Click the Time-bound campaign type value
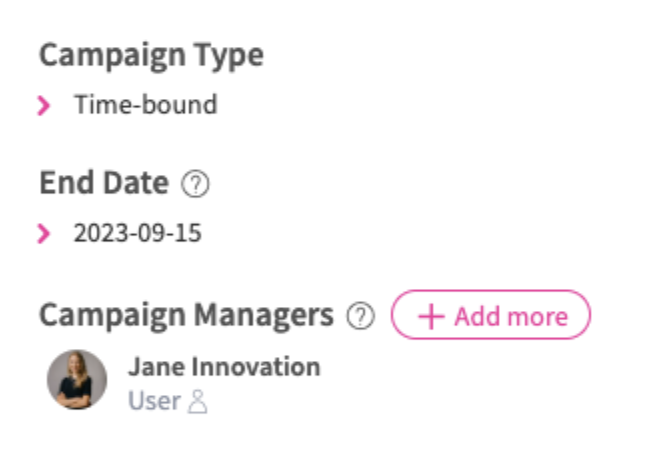This screenshot has width=664, height=456. [x=145, y=104]
